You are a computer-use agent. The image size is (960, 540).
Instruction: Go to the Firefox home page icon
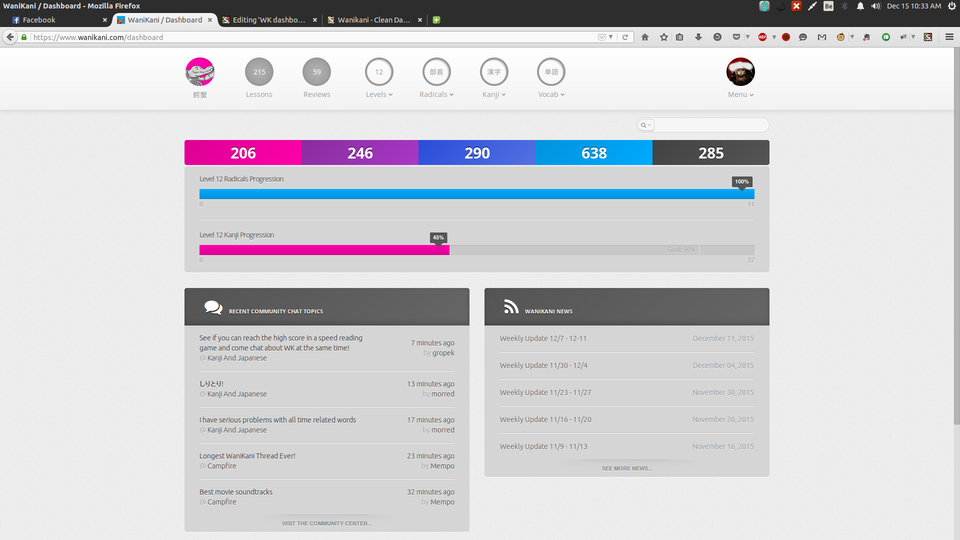pos(645,37)
